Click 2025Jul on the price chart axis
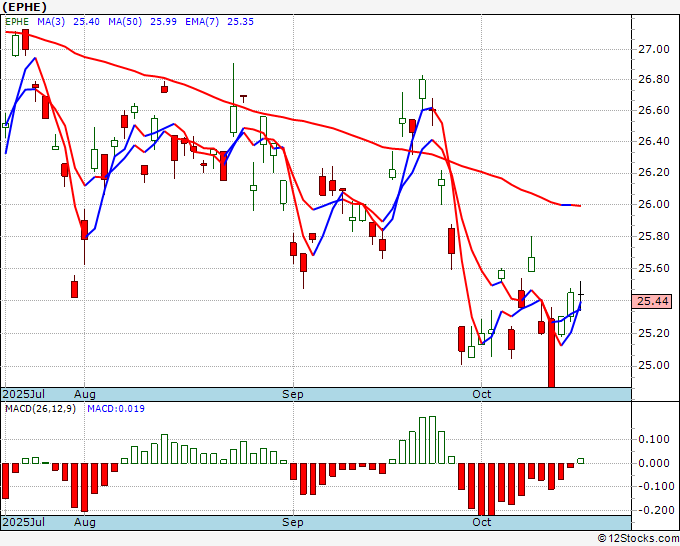The image size is (680, 546). pos(24,394)
